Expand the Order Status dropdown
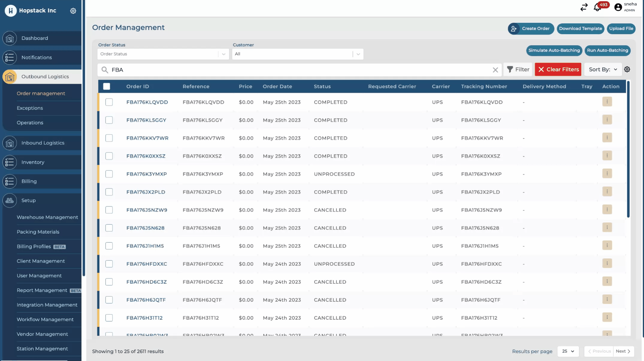The width and height of the screenshot is (644, 361). pos(163,54)
